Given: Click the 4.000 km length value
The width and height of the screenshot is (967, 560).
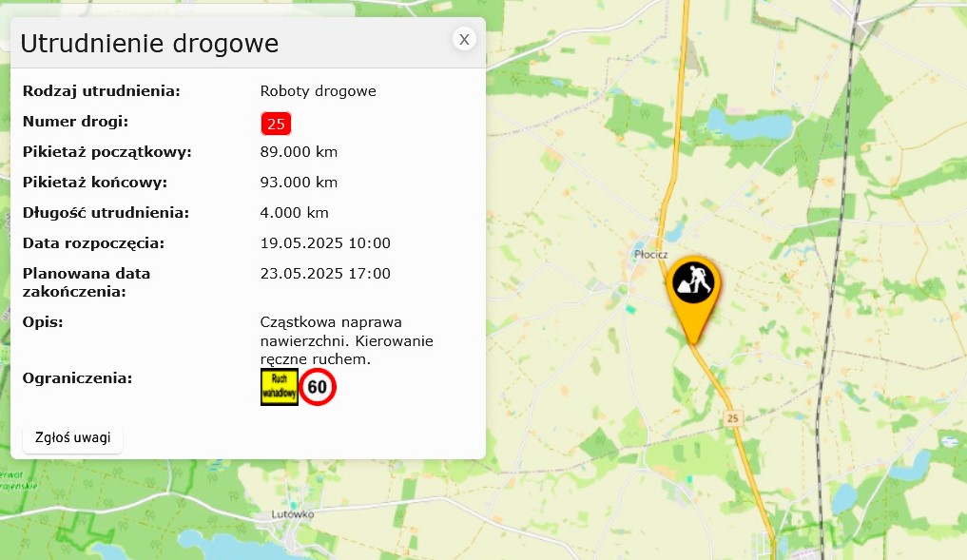Looking at the screenshot, I should coord(294,213).
